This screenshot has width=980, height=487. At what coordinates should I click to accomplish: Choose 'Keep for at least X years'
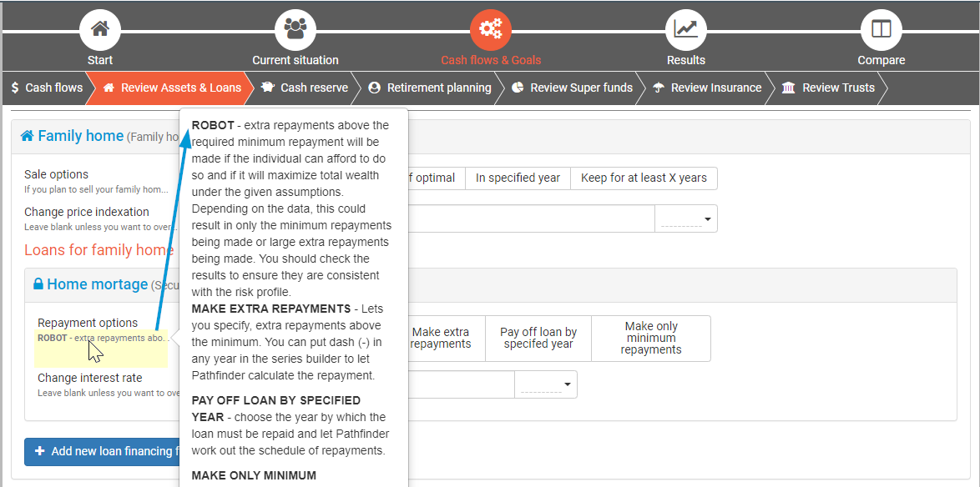[644, 178]
